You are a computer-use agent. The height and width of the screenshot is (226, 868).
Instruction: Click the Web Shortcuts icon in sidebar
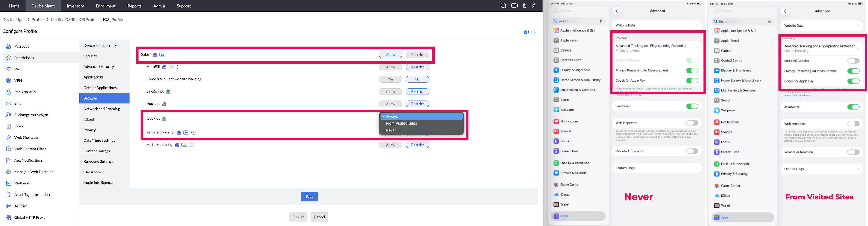[x=9, y=138]
